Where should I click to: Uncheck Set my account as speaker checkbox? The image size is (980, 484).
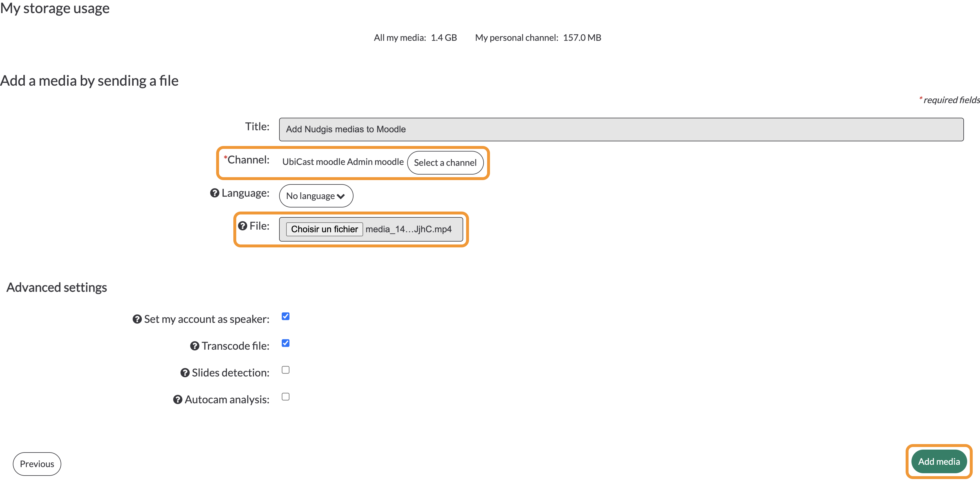(x=286, y=316)
